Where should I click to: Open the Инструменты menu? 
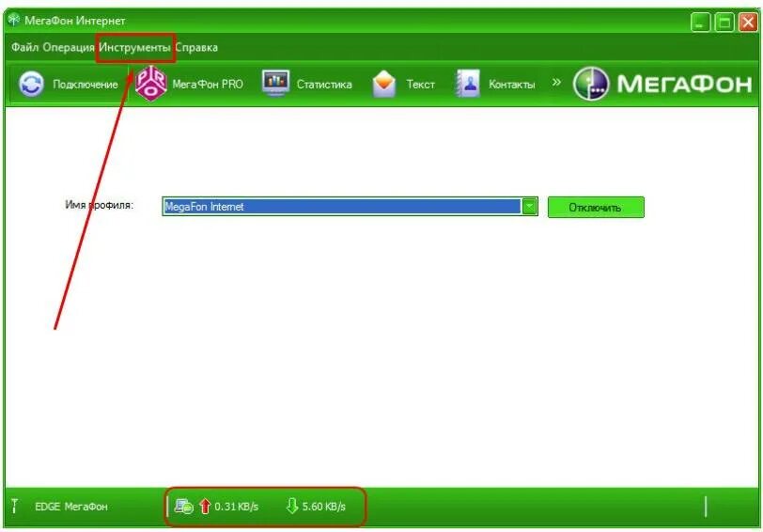134,47
